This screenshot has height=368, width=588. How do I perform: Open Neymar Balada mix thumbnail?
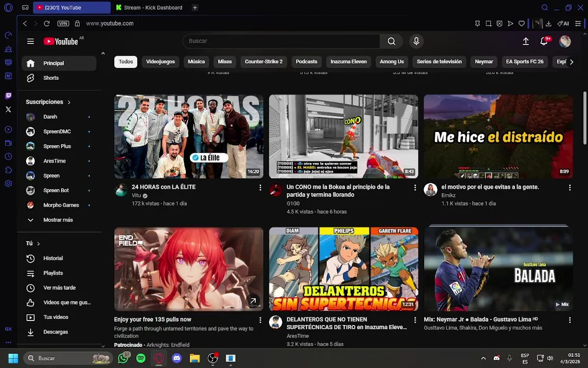coord(498,269)
